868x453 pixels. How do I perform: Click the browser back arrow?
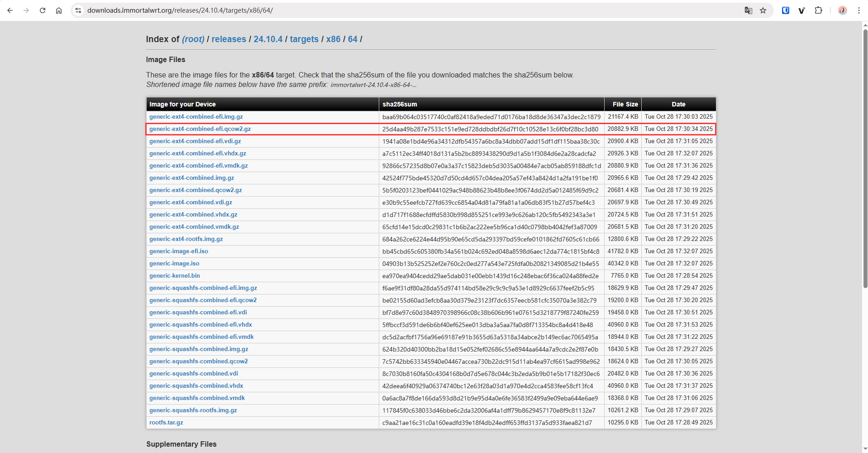(x=10, y=10)
